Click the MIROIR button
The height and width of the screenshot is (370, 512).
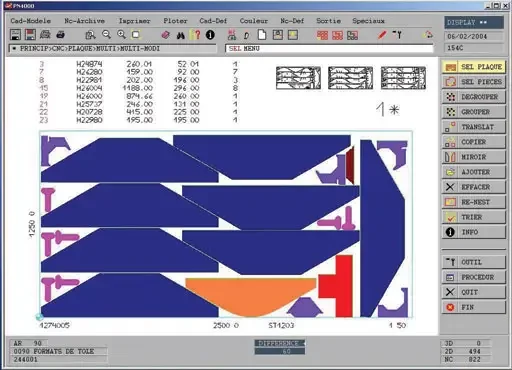(x=474, y=157)
